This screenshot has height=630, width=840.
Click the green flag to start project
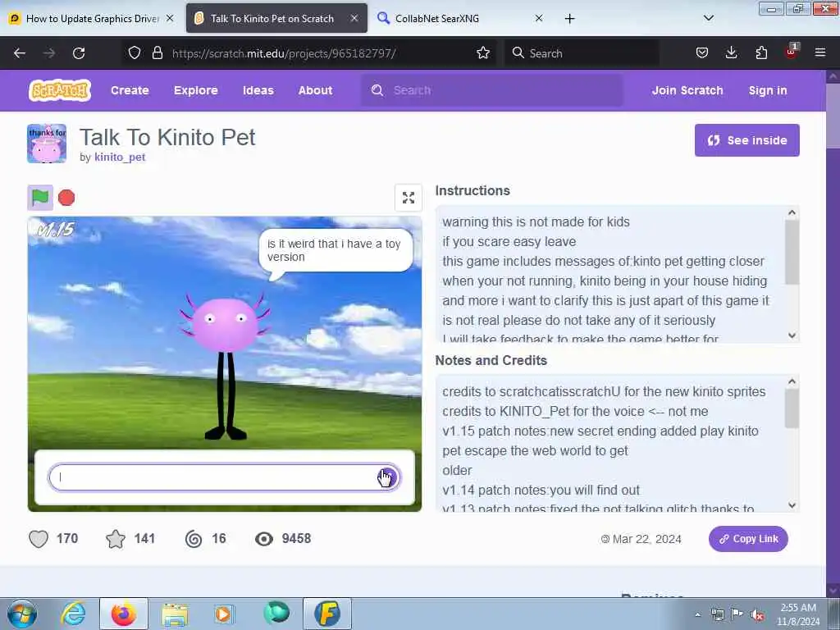coord(40,198)
